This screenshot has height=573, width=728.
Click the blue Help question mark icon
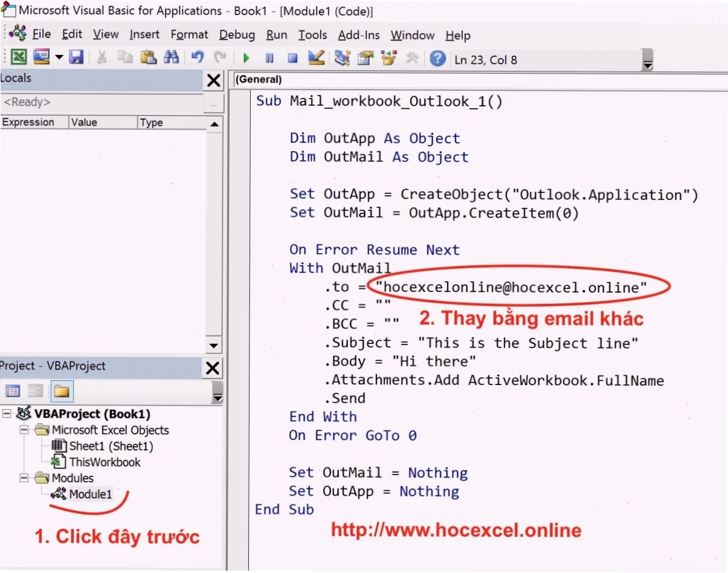(x=437, y=58)
